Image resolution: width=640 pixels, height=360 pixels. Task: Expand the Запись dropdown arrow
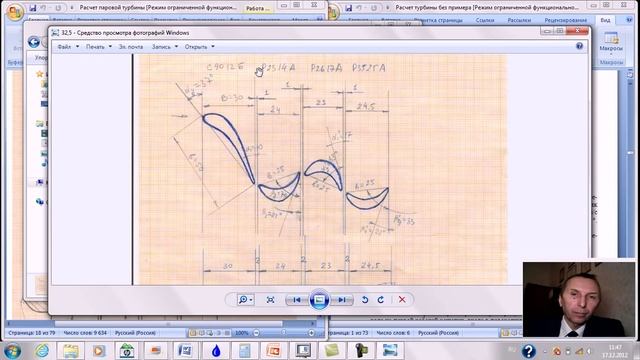[176, 47]
